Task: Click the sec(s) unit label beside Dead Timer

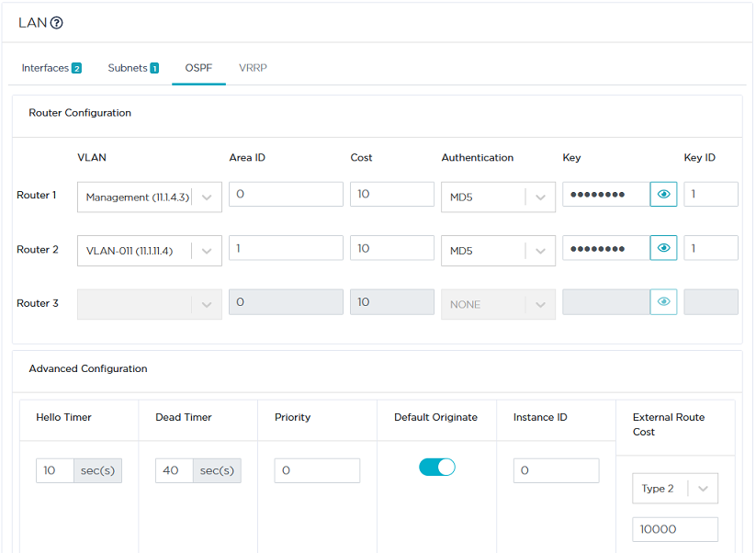Action: pos(217,469)
